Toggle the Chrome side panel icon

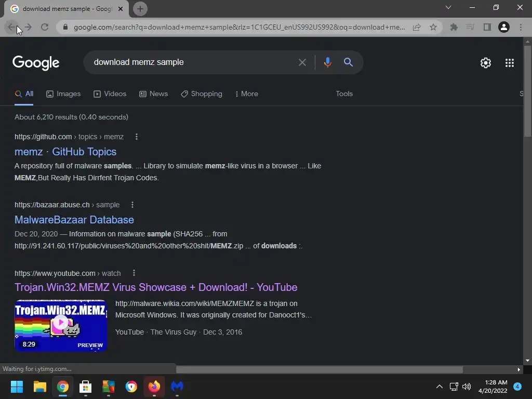487,27
